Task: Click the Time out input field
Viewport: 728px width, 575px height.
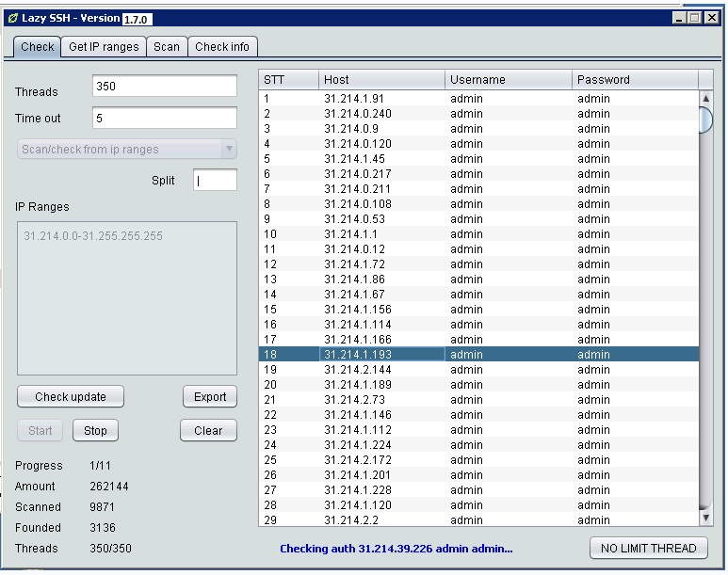Action: point(165,118)
